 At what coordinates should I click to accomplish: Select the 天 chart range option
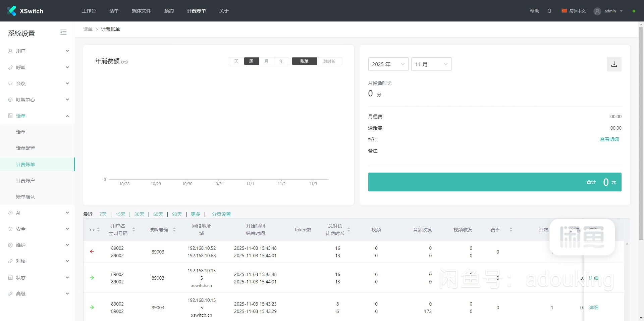(236, 61)
